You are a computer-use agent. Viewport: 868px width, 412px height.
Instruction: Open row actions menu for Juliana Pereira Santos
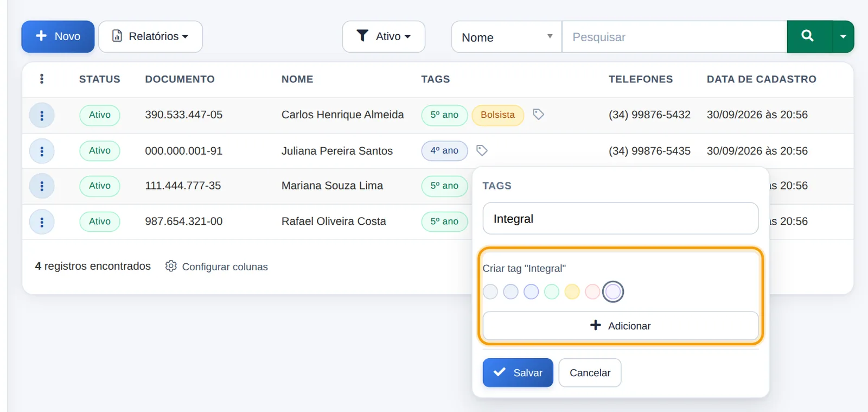coord(42,151)
